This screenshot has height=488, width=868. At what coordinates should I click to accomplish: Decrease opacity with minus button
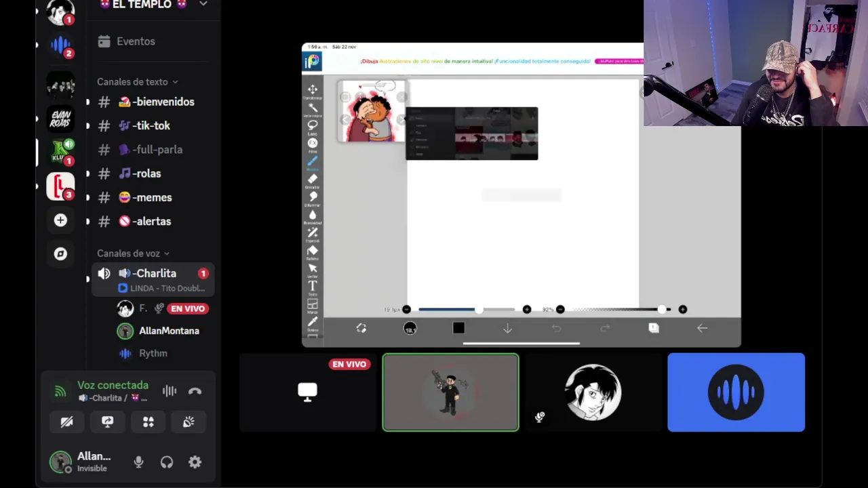[560, 310]
